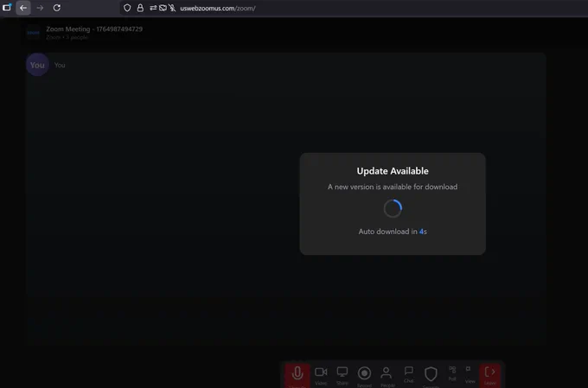Turn on camera with Video icon
Image resolution: width=588 pixels, height=388 pixels.
(321, 376)
